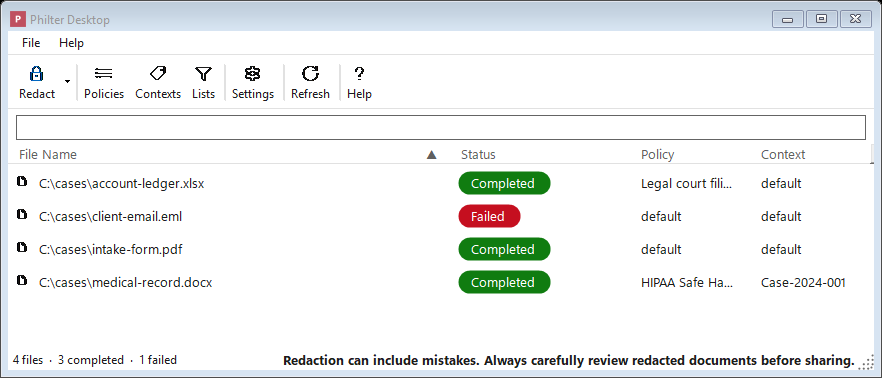Minimize the Philter Desktop window

point(788,19)
